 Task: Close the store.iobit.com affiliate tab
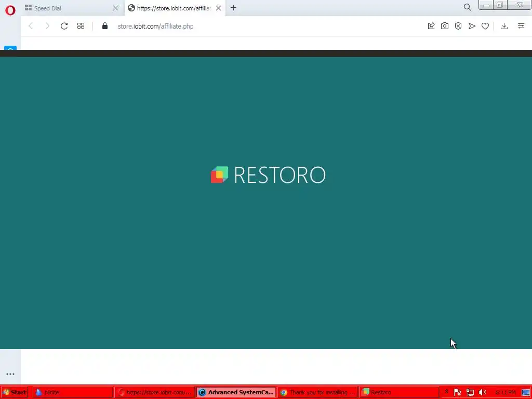(219, 8)
